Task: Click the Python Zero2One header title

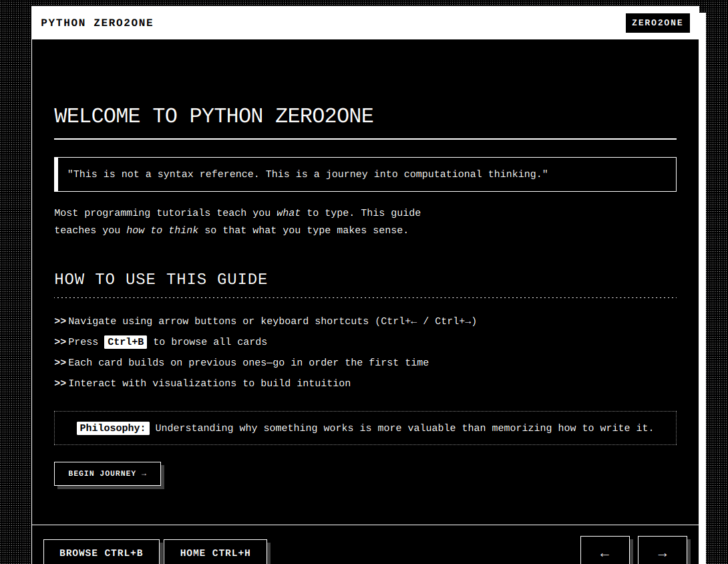Action: [97, 23]
